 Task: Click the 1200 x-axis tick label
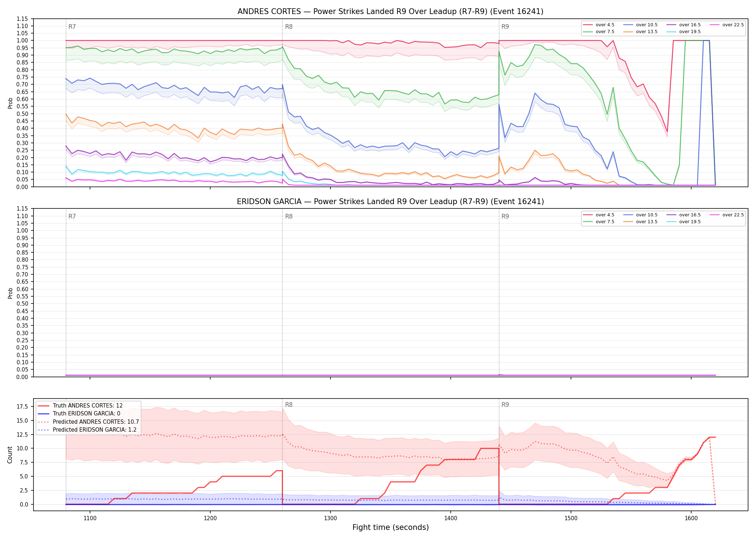point(210,518)
